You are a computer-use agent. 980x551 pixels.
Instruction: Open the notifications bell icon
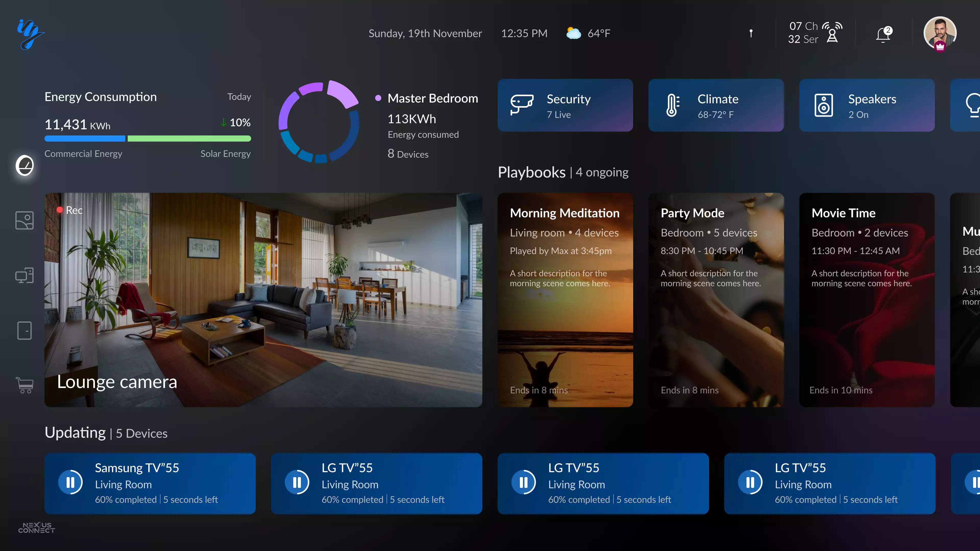click(883, 34)
